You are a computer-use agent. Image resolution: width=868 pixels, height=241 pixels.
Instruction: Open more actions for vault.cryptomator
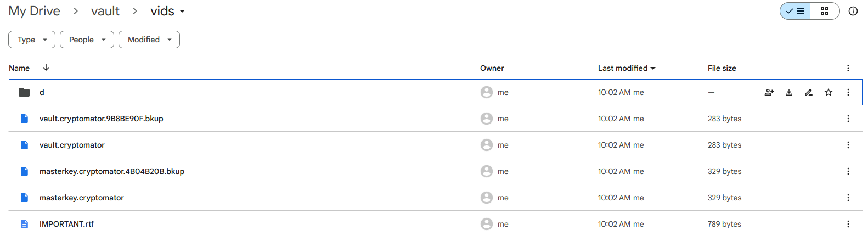point(848,145)
